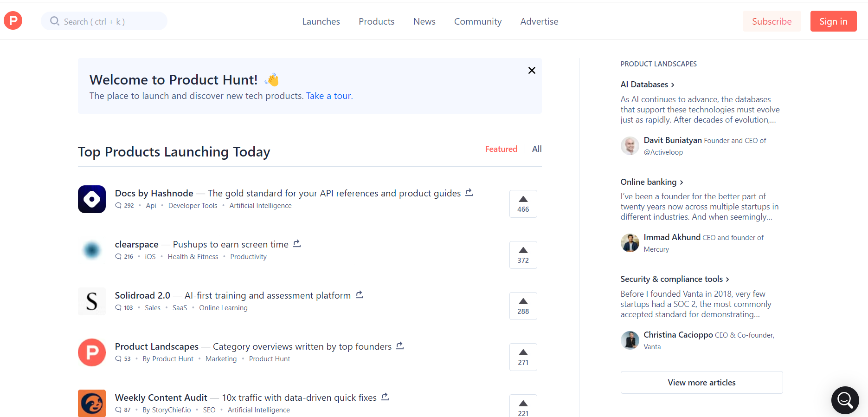View 292 comments on Docs by Hashnode

click(x=124, y=205)
